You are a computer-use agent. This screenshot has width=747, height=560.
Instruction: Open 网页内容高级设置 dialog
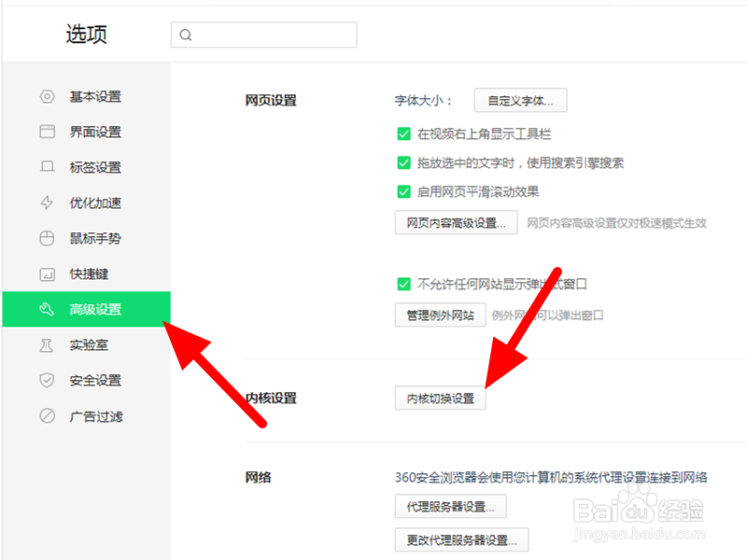click(456, 222)
